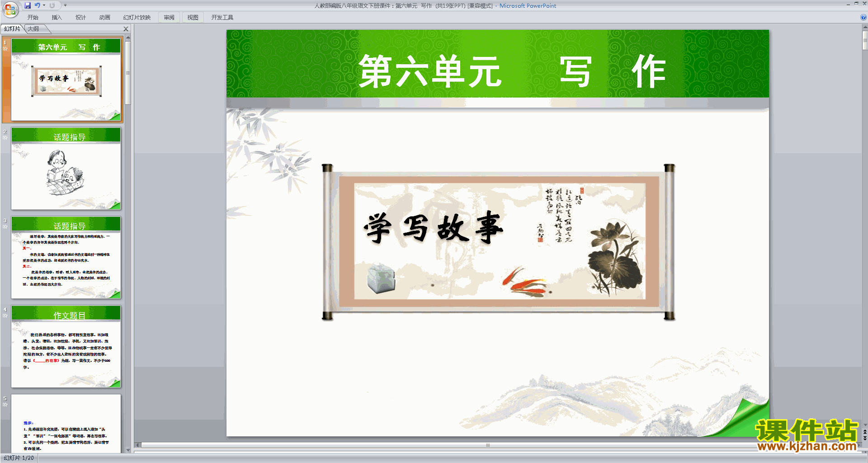This screenshot has width=868, height=463.
Task: Click main editor vertical scroll down arrow
Action: pyautogui.click(x=865, y=425)
